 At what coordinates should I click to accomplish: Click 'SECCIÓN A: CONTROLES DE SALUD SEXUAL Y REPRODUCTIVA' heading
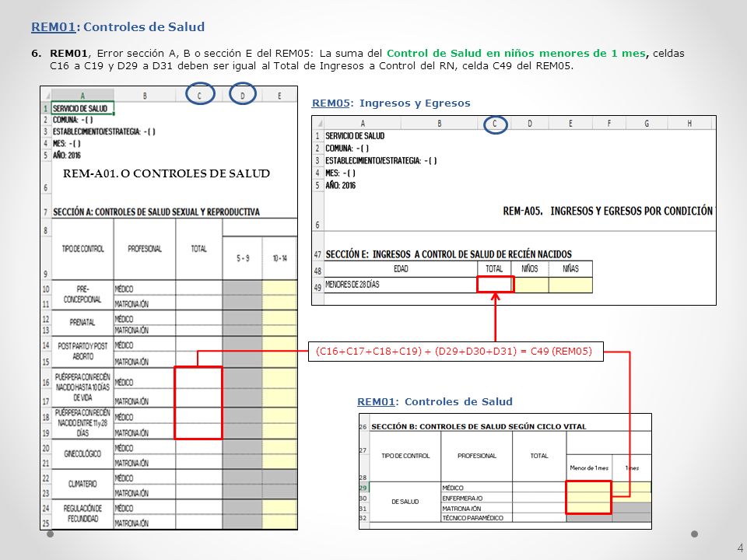tap(156, 212)
